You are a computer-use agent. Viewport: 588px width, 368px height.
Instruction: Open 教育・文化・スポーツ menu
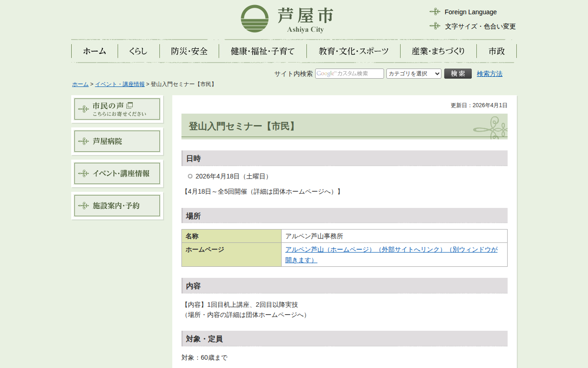tap(353, 51)
